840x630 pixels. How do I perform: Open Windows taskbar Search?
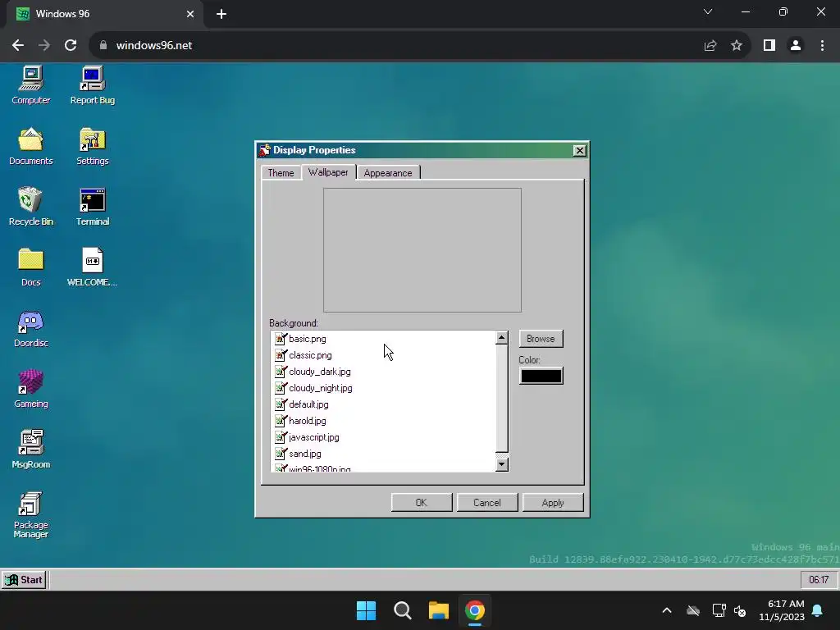pyautogui.click(x=402, y=610)
